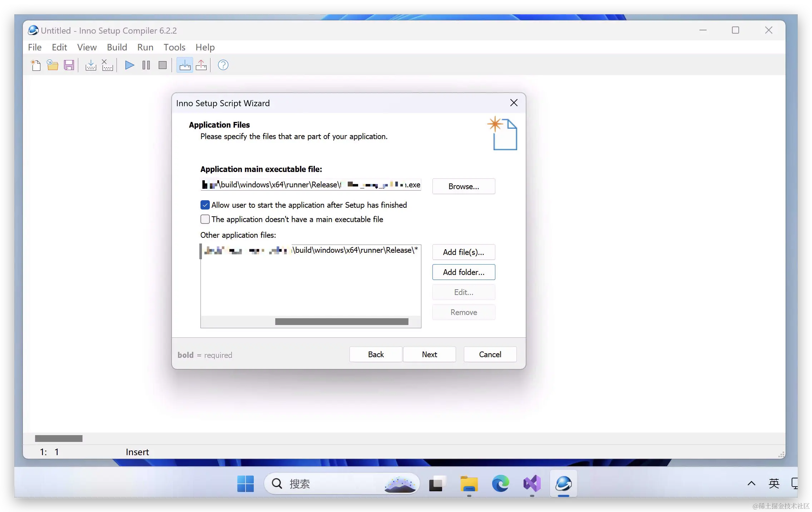Show hidden system tray icons chevron
This screenshot has width=812, height=512.
(x=751, y=483)
